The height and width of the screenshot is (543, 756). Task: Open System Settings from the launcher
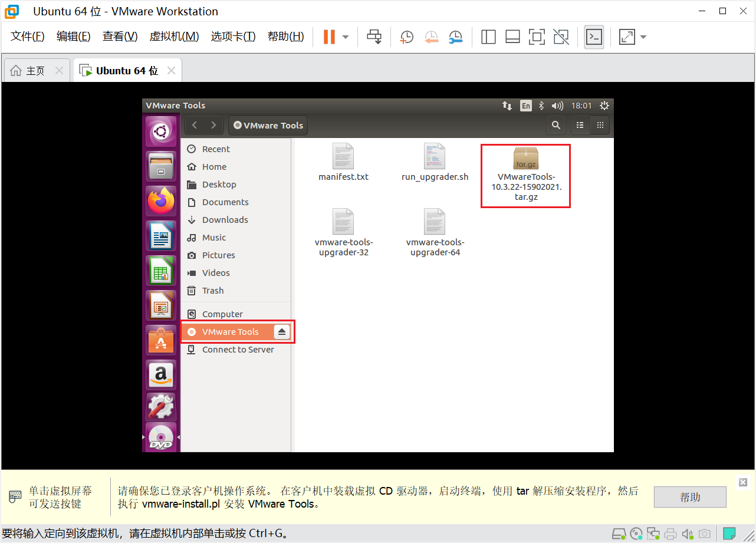161,407
